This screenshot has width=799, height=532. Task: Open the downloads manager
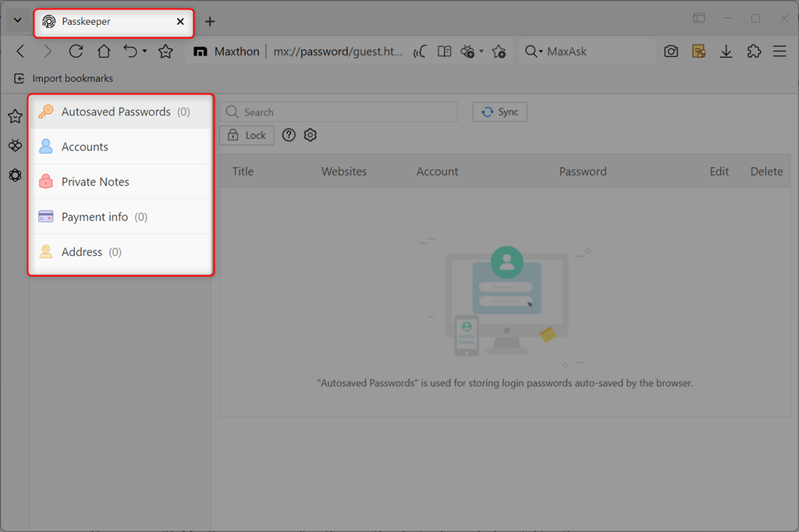(x=726, y=51)
